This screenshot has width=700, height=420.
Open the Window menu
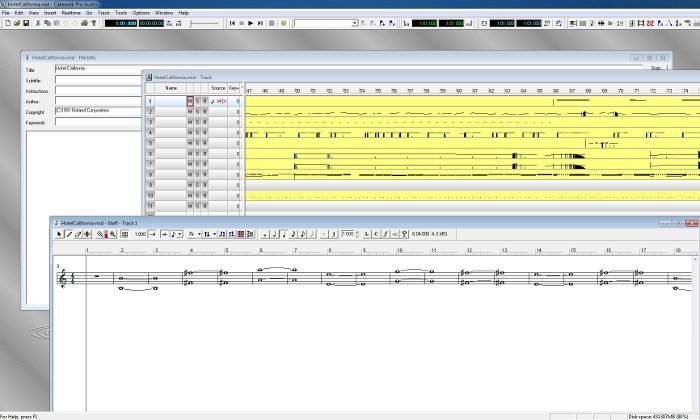pos(164,13)
